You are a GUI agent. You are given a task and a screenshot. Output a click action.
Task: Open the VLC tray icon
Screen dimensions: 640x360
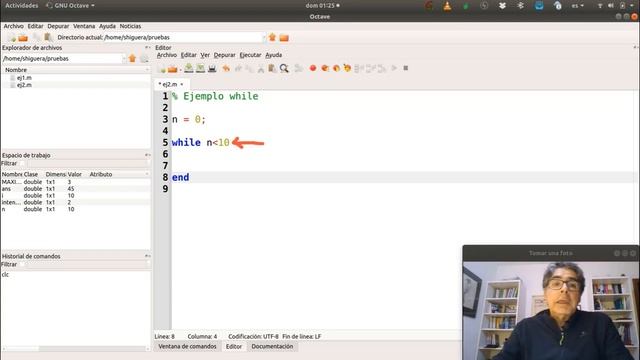click(x=447, y=6)
